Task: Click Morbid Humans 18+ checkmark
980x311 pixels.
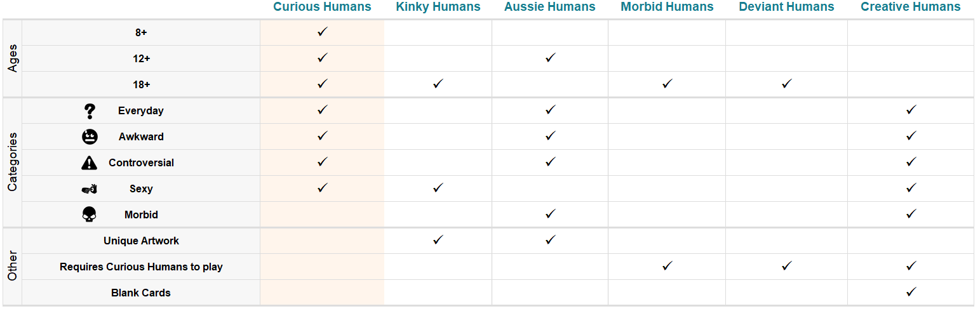Action: coord(667,84)
